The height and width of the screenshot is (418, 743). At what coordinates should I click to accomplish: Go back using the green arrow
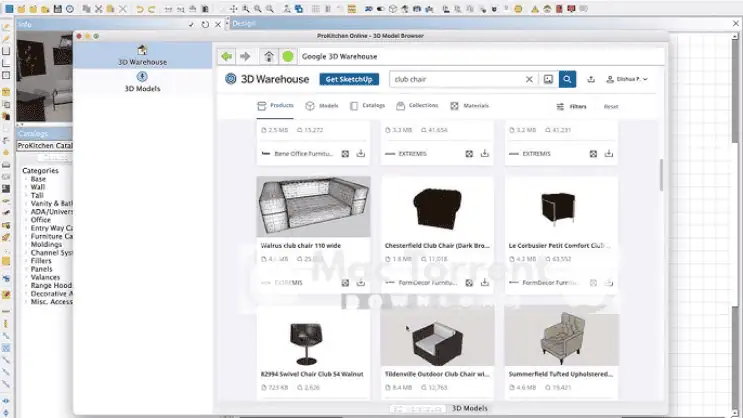coord(227,56)
